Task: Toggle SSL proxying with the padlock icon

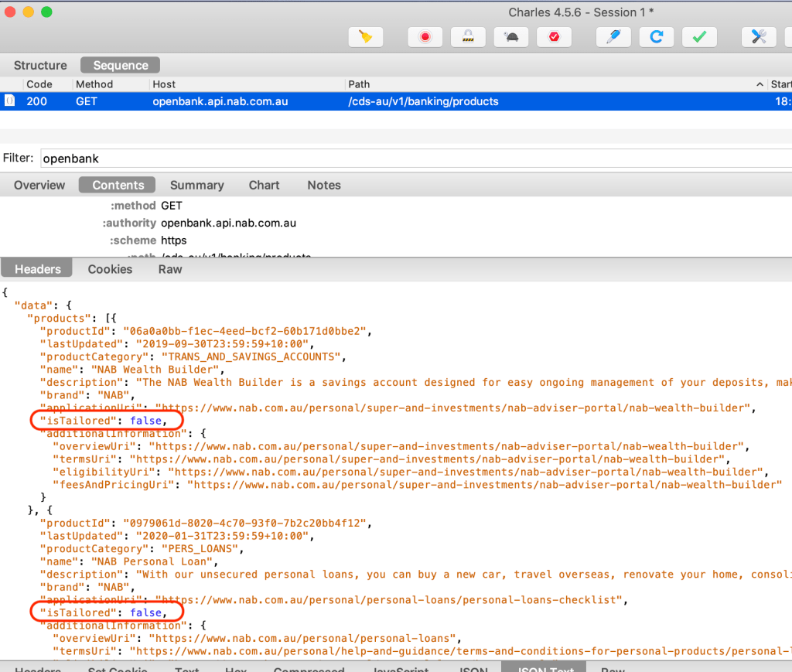Action: pyautogui.click(x=468, y=36)
